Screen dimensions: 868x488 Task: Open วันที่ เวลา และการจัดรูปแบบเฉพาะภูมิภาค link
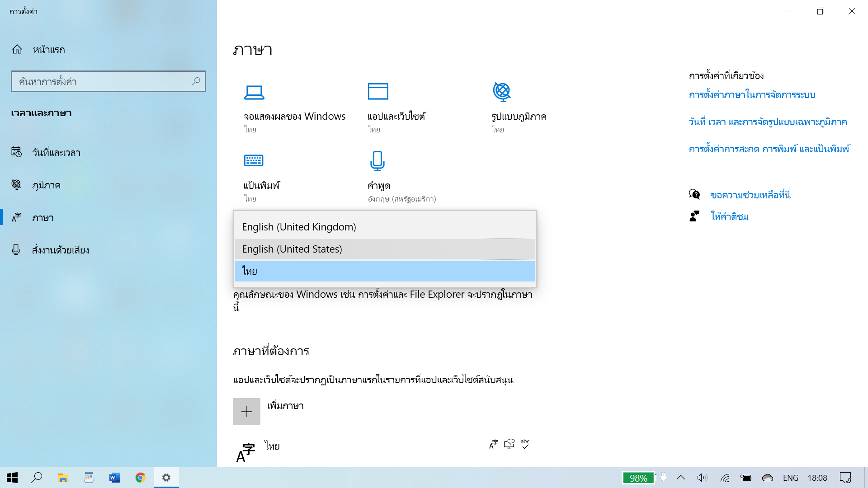click(768, 122)
